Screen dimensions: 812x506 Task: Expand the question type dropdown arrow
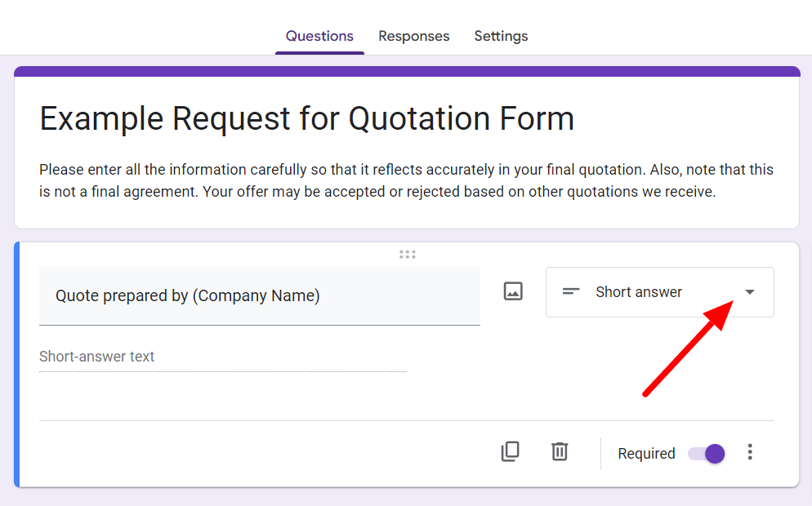coord(749,292)
